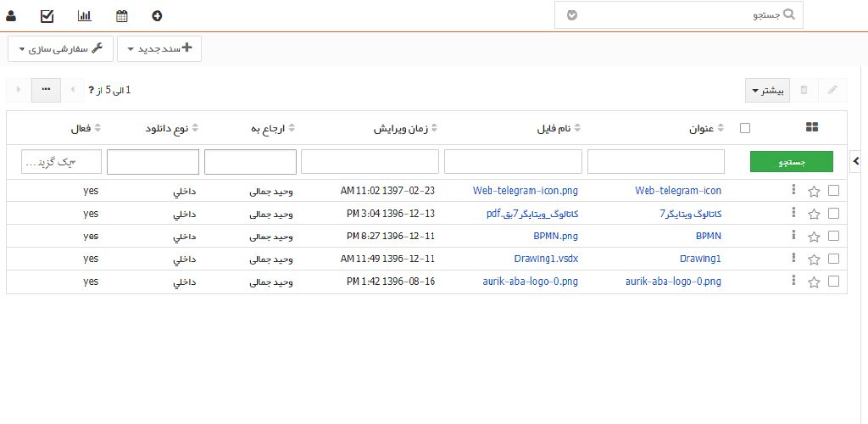The image size is (868, 424).
Task: Open the bar chart reports icon
Action: 84,15
